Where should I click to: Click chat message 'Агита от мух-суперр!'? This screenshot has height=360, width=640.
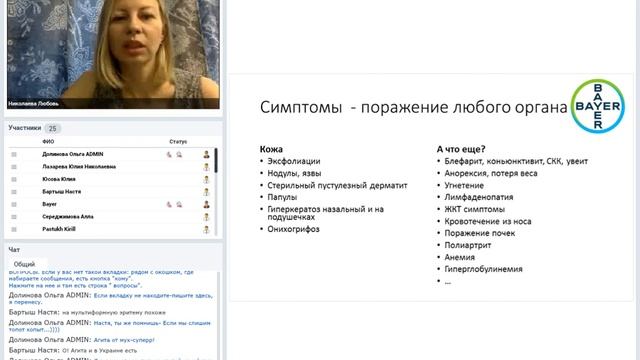pos(124,340)
